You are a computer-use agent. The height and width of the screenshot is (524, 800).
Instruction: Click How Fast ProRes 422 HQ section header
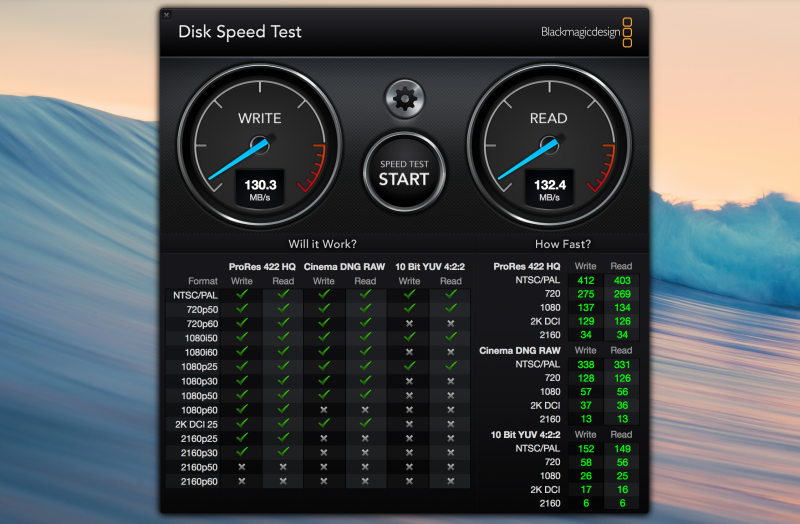(527, 266)
